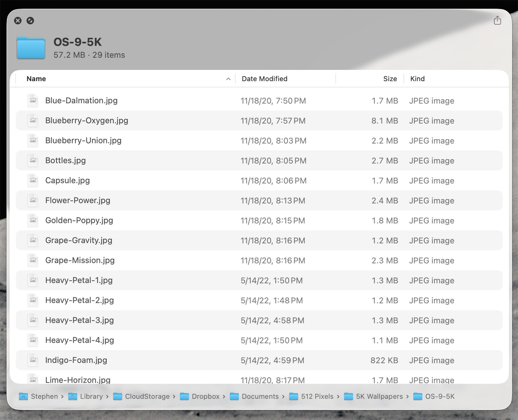Screen dimensions: 518x420
Task: Sort files by the Size column
Action: pos(390,79)
